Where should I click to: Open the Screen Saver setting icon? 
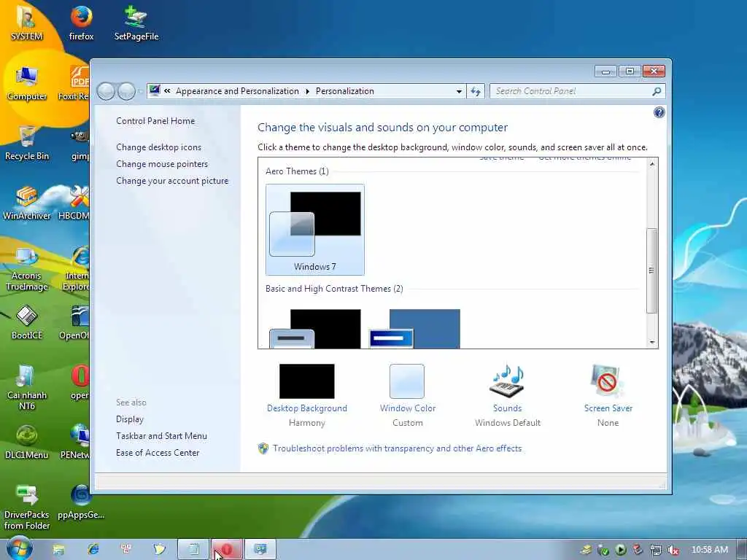click(x=608, y=381)
